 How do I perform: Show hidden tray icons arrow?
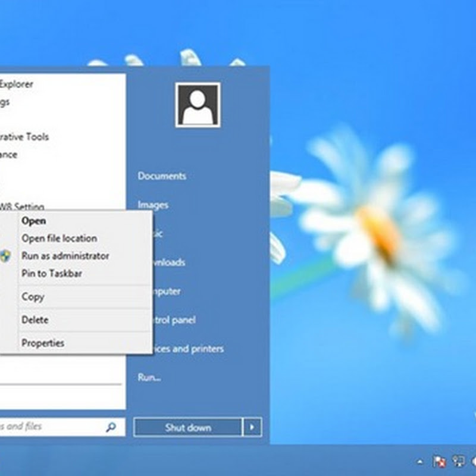tap(420, 462)
